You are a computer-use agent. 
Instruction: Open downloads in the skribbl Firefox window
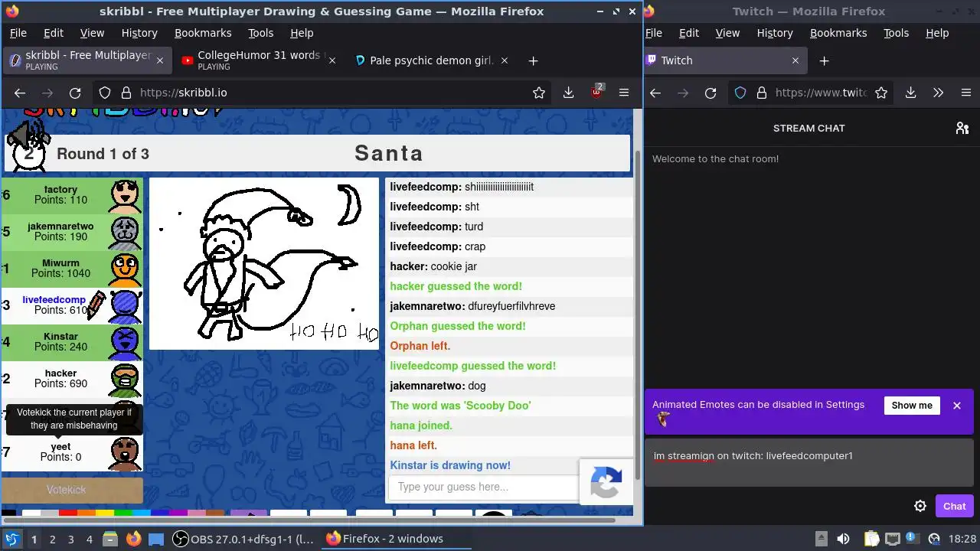pyautogui.click(x=568, y=93)
